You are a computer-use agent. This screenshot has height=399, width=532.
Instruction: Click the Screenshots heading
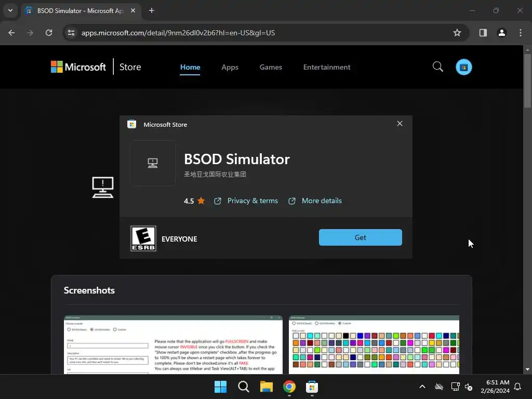click(x=89, y=290)
